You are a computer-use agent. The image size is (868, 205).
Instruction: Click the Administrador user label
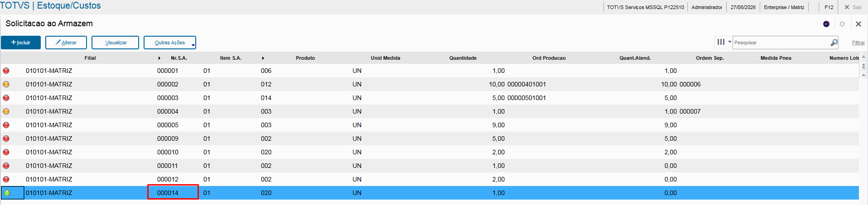click(707, 7)
